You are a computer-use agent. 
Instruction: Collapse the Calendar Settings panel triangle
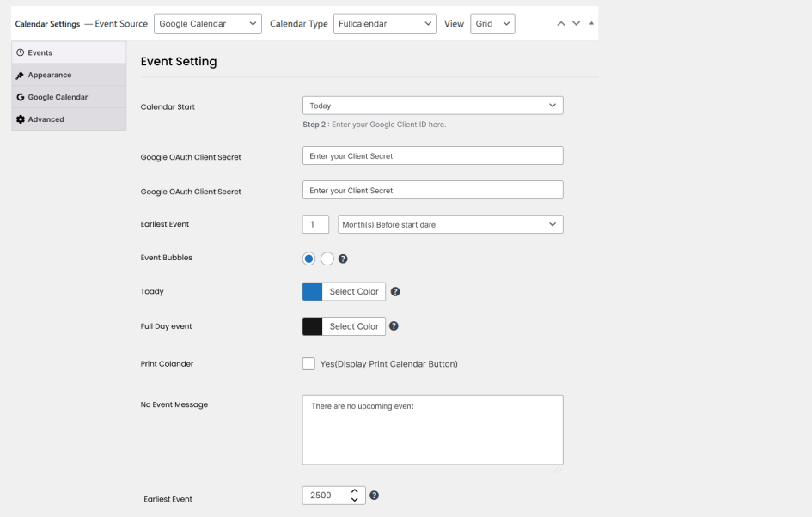590,24
